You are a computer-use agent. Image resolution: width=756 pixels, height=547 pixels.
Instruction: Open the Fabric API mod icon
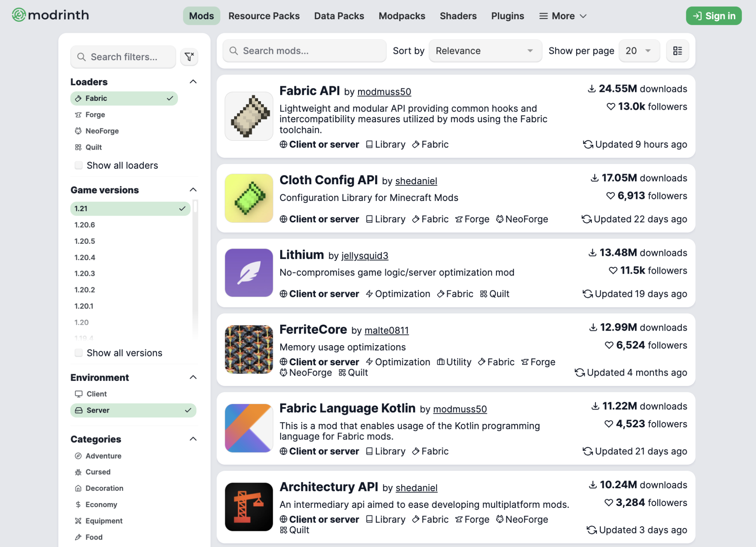click(249, 116)
